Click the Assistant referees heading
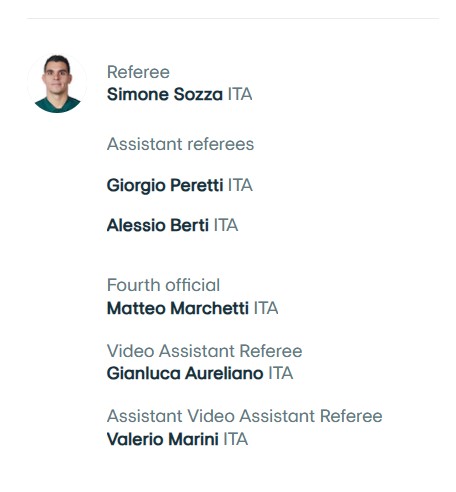 click(180, 144)
